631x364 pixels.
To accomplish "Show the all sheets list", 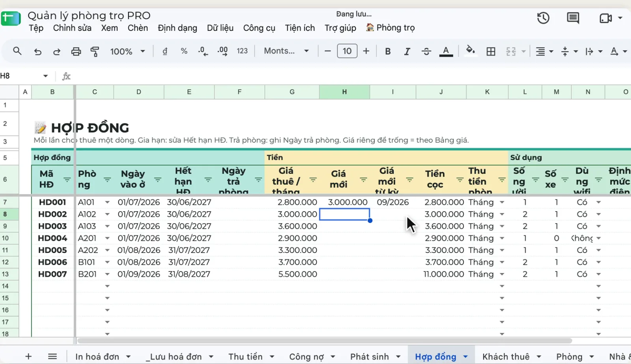I will tap(52, 357).
